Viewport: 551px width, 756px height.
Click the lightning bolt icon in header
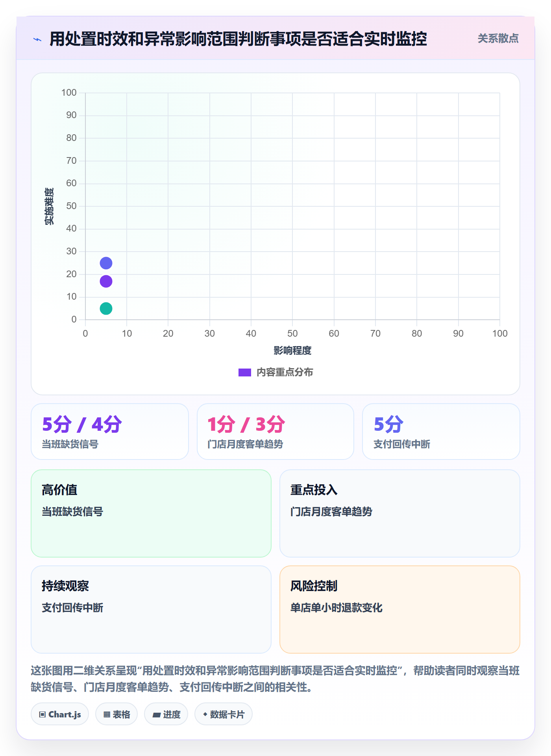(x=37, y=39)
